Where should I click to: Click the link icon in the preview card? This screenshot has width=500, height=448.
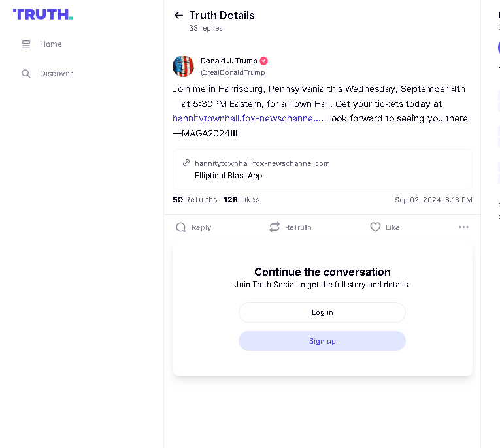tap(186, 163)
